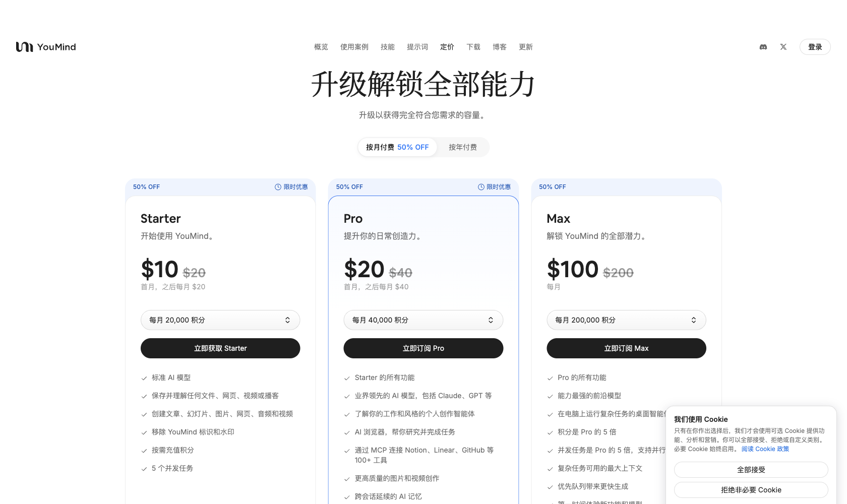Click the YouMind logo
The height and width of the screenshot is (504, 847).
[x=46, y=47]
